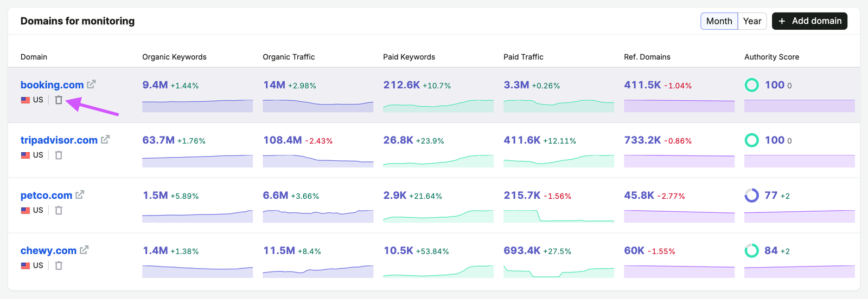Switch the view to Month
The width and height of the screenshot is (868, 299).
click(x=719, y=21)
